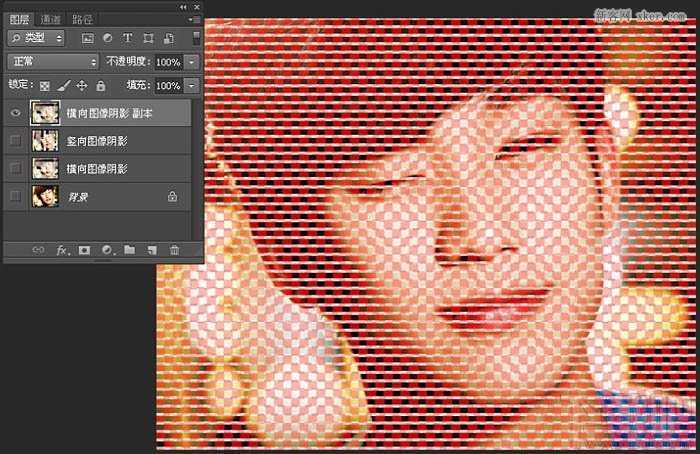
Task: Open the 填充 slider arrow
Action: (192, 85)
